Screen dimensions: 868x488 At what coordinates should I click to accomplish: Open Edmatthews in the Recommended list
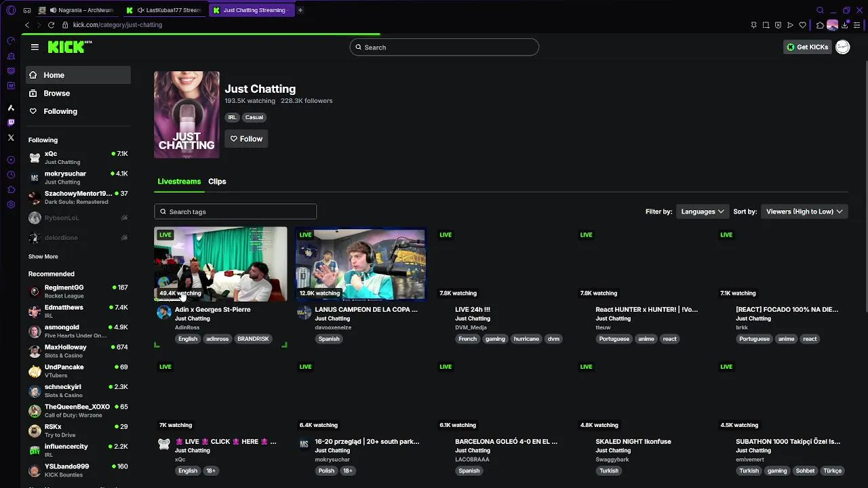[78, 311]
